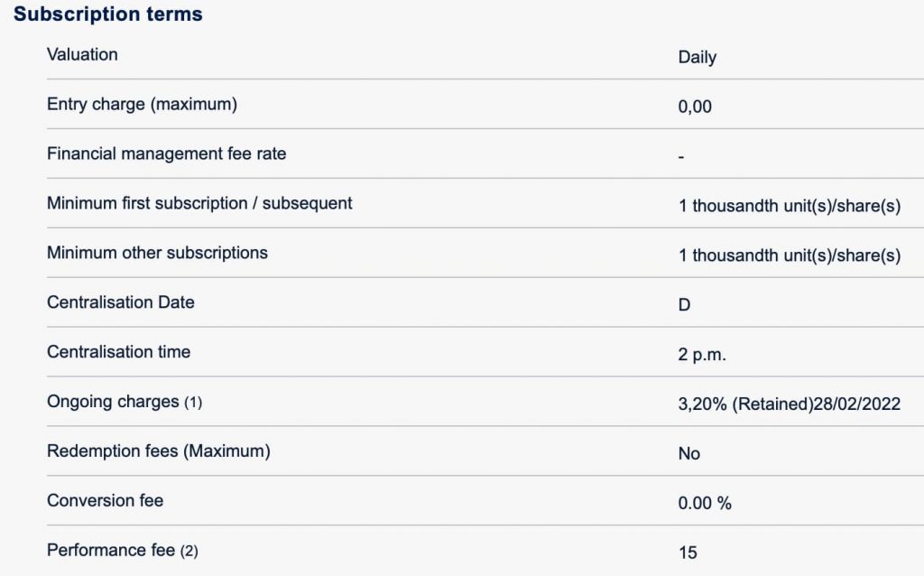Select the Minimum other subscriptions value text
924x576 pixels.
(x=790, y=255)
